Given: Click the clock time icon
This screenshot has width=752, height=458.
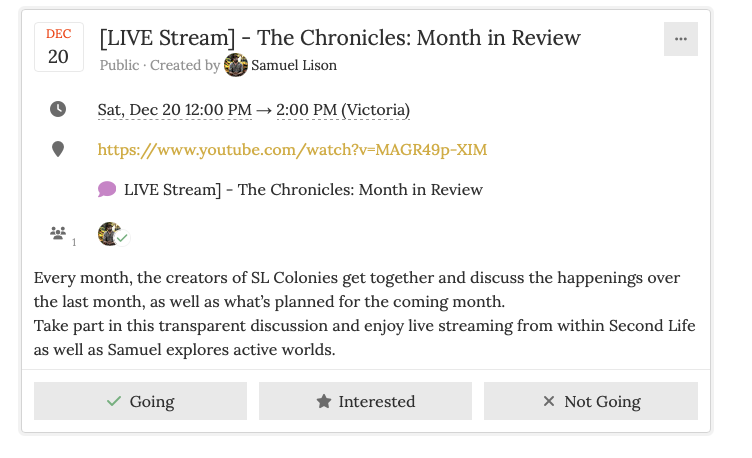Looking at the screenshot, I should (x=58, y=109).
